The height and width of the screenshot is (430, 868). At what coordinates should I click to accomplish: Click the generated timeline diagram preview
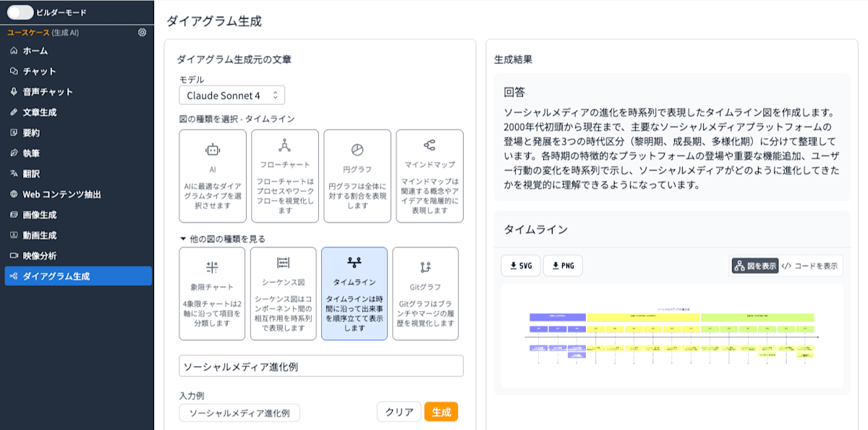click(x=672, y=336)
